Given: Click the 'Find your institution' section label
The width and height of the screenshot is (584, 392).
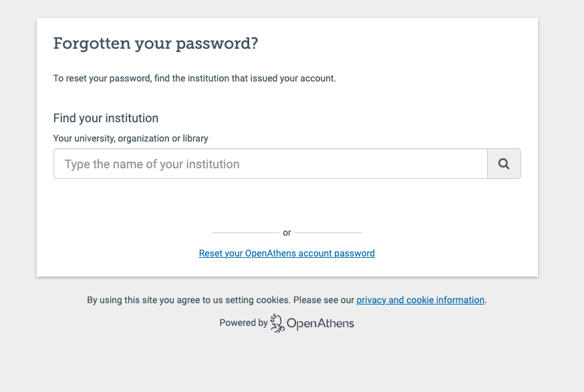Looking at the screenshot, I should coord(106,118).
